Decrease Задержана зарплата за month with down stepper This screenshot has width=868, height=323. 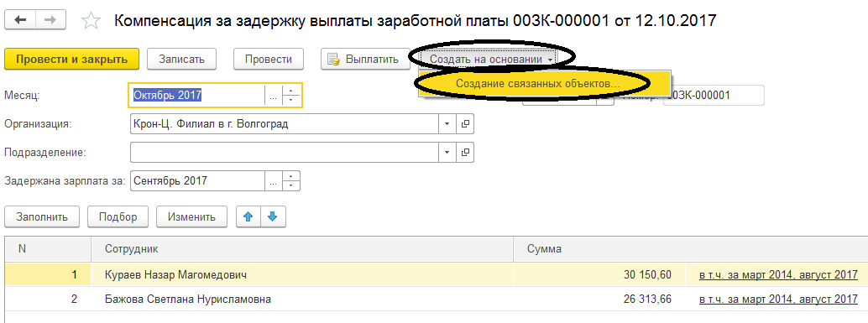click(291, 186)
